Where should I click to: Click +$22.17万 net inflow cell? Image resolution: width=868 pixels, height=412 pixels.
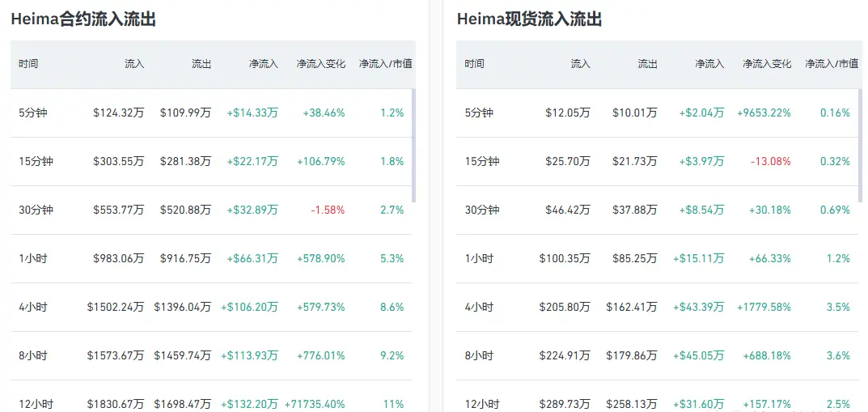[252, 161]
